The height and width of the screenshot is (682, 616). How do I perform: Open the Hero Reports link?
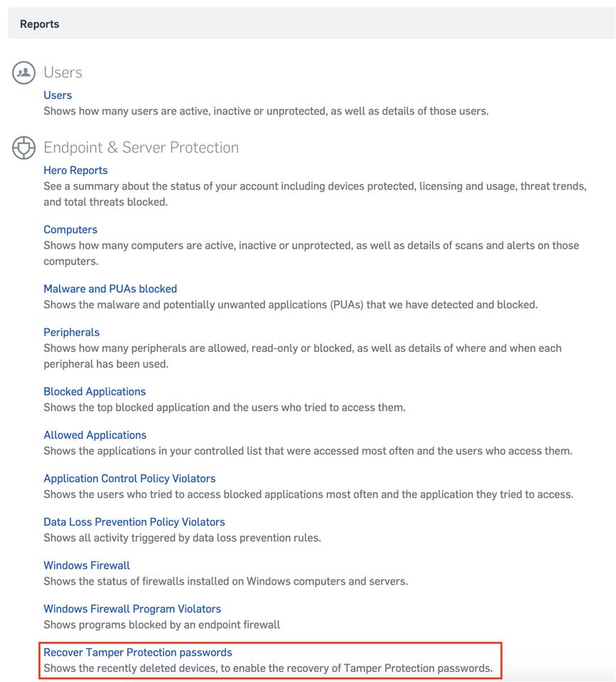pos(75,170)
